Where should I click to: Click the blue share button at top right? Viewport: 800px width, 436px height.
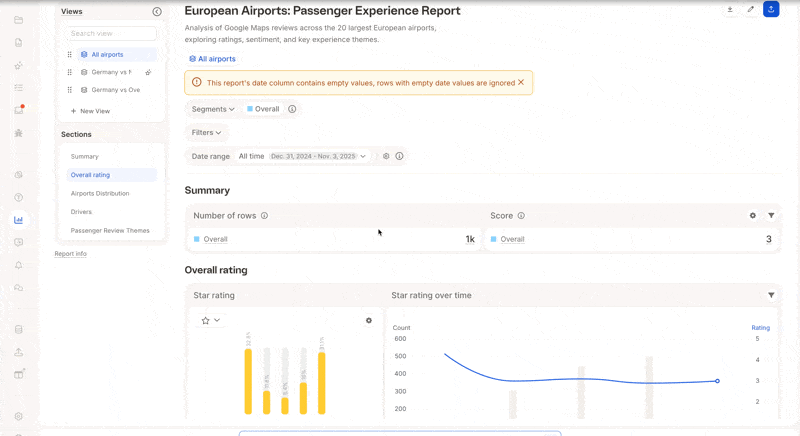pos(771,9)
